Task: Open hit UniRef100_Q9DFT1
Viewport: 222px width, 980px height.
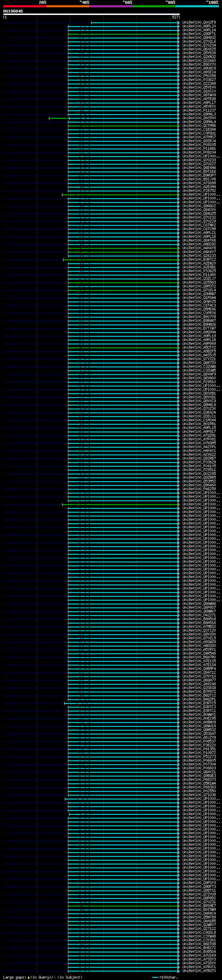Action: point(199,34)
